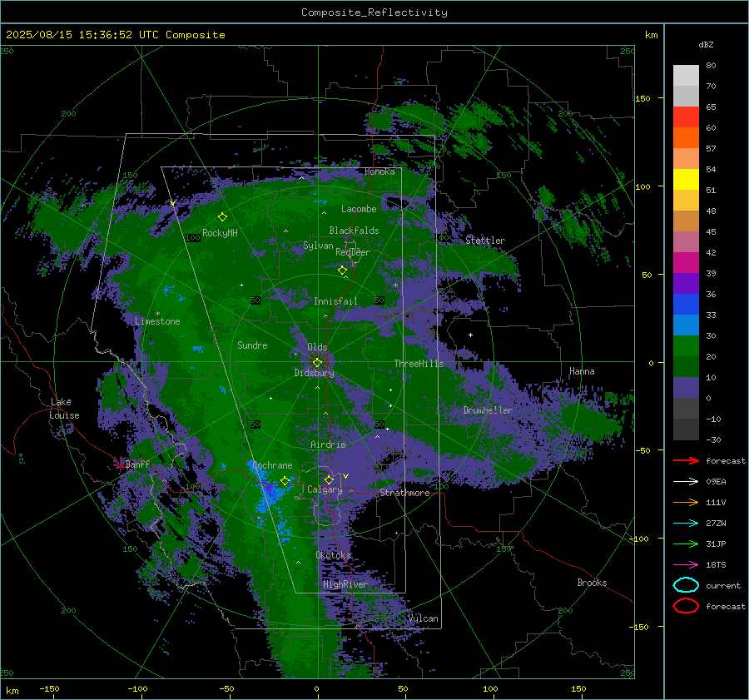Screen dimensions: 749x700
Task: Click the Hanna label east of ThreeHills
Action: click(x=582, y=371)
